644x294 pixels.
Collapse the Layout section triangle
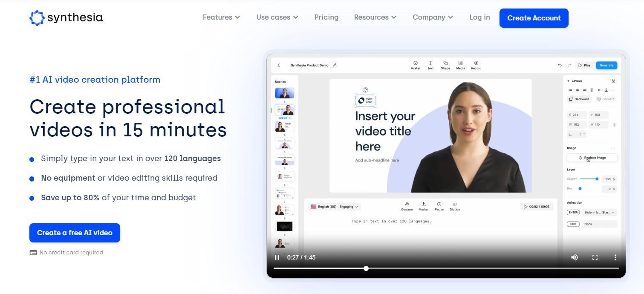pyautogui.click(x=569, y=81)
